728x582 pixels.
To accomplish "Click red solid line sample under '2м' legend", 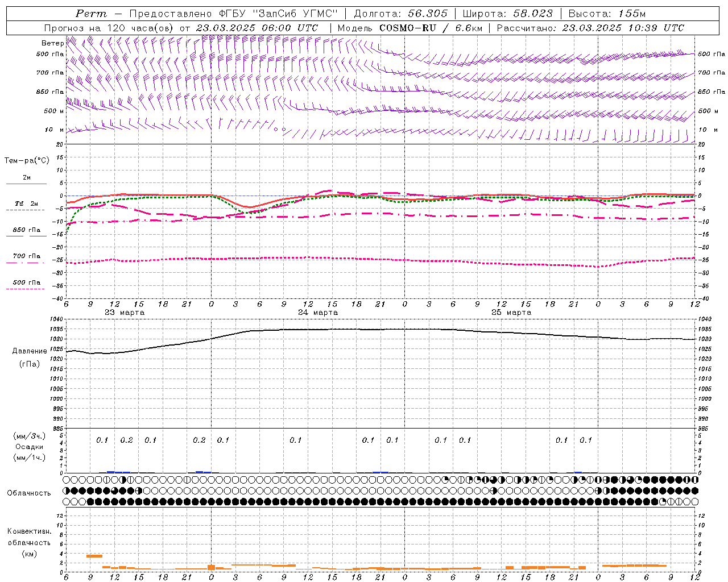I will 26,184.
